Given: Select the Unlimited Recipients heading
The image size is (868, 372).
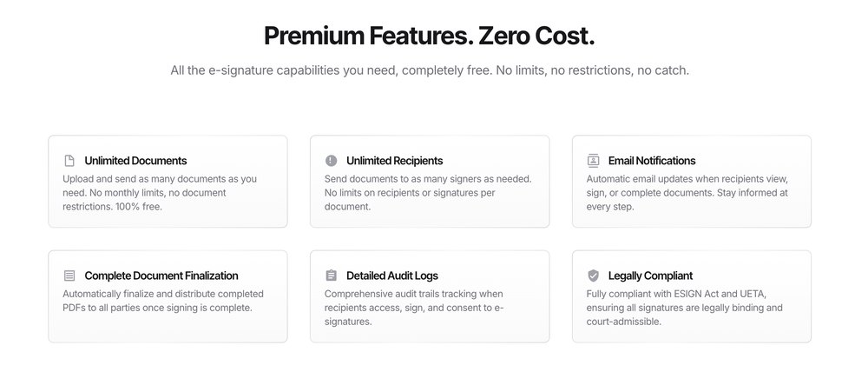Looking at the screenshot, I should tap(395, 161).
